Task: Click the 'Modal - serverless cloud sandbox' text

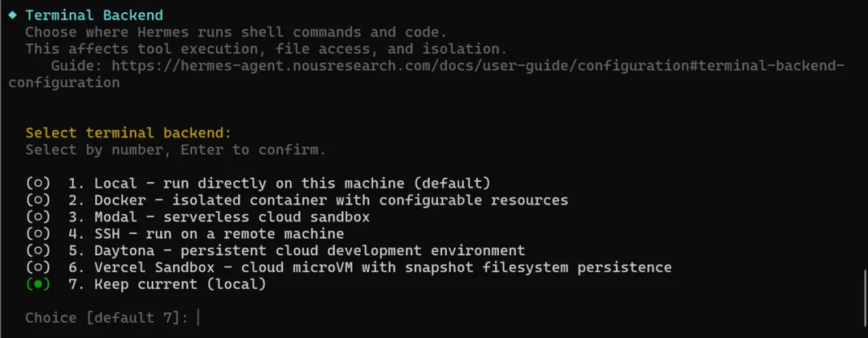Action: 219,216
